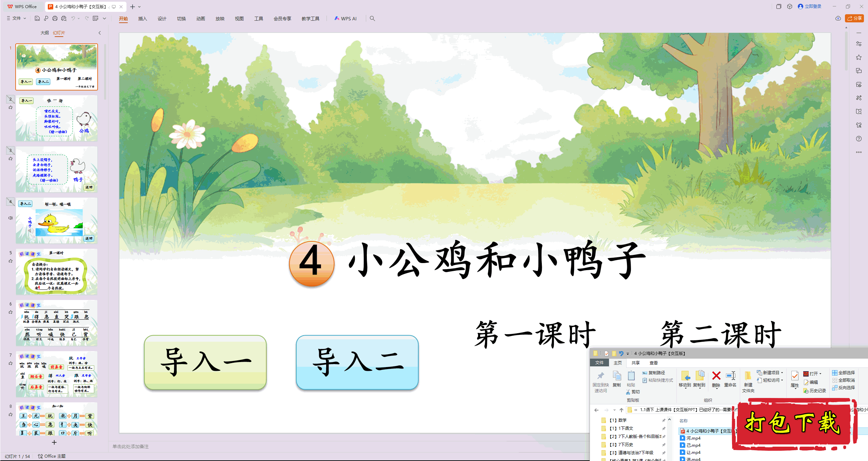Expand quick access toolbar customization chevron

tap(104, 18)
